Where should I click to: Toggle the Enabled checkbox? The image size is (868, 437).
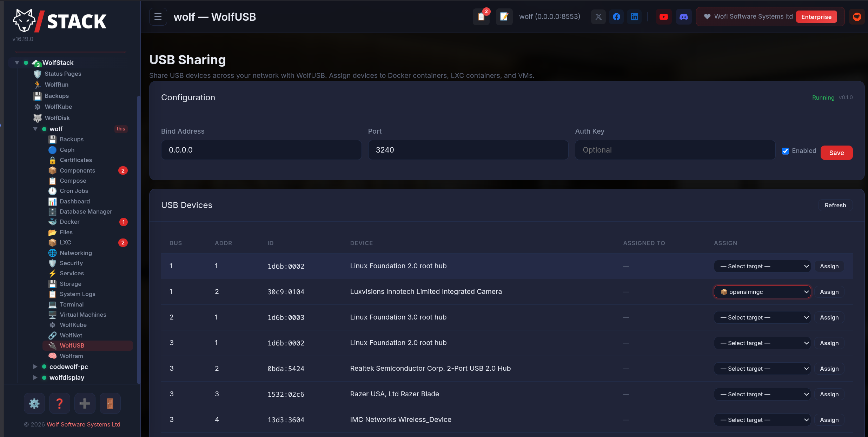point(786,151)
